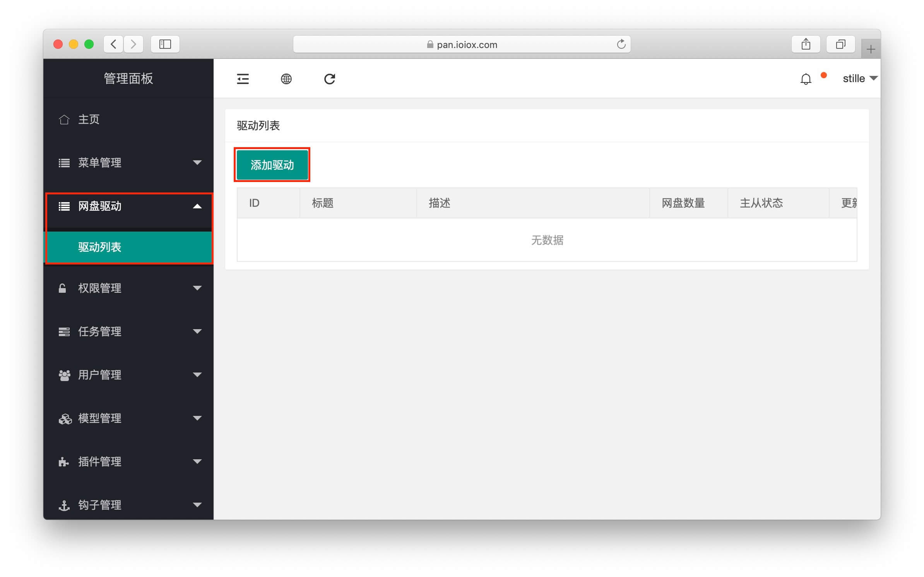Open 权限管理 menu label
Screen dimensions: 924x577
[100, 288]
